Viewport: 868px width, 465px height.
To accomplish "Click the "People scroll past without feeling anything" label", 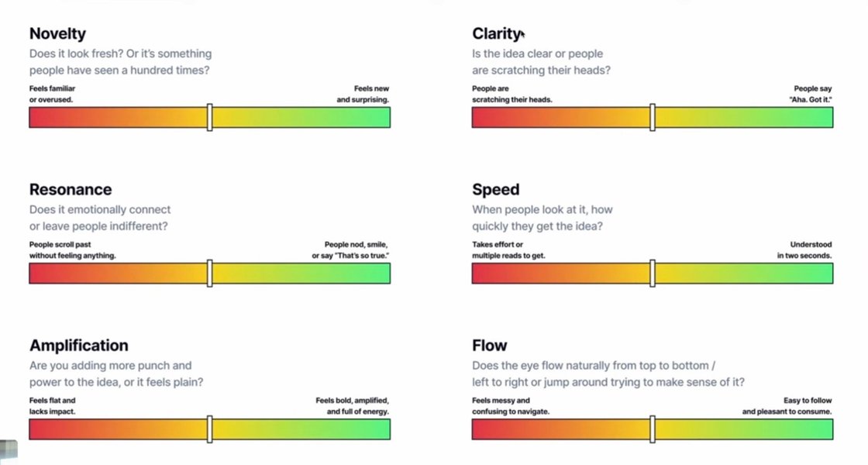I will coord(73,250).
